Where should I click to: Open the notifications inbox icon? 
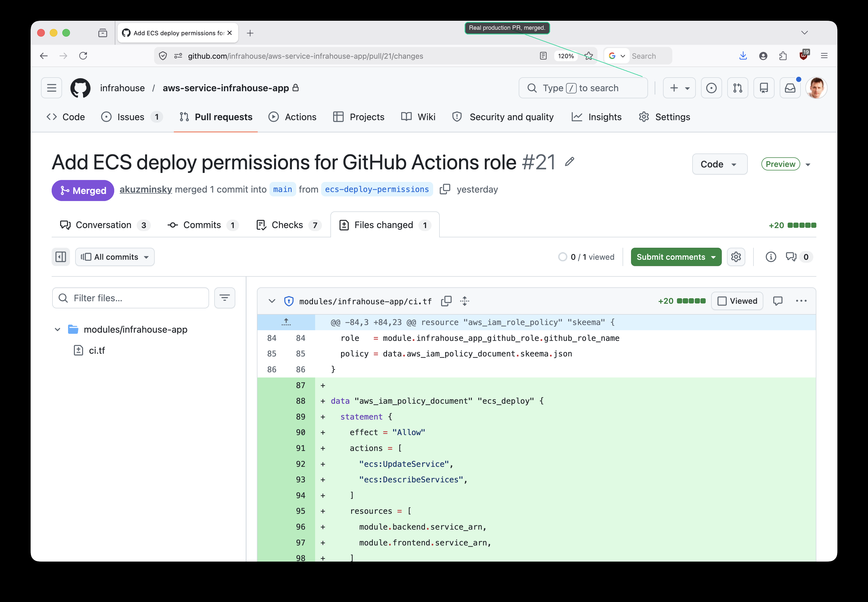click(x=790, y=88)
